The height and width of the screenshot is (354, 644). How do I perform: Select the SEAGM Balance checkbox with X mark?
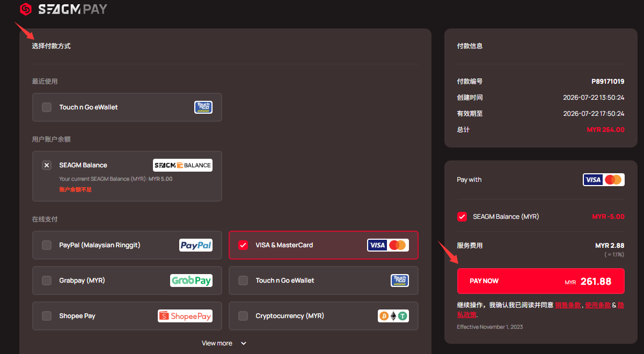[x=47, y=165]
